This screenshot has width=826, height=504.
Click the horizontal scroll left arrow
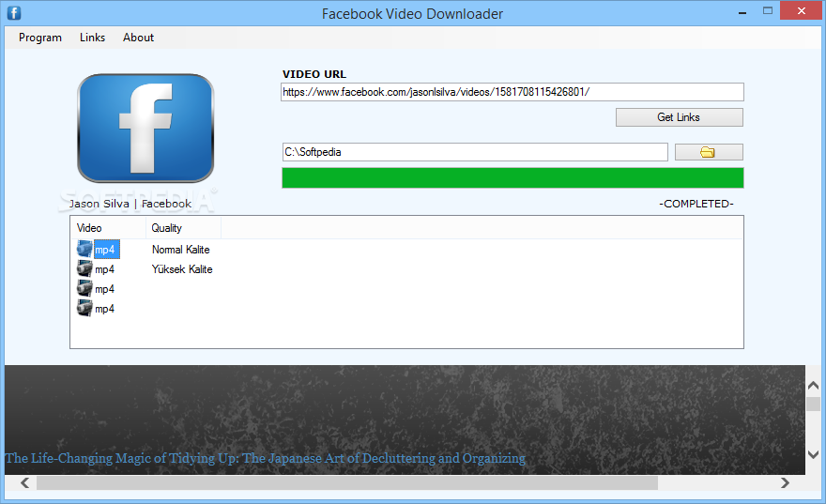pyautogui.click(x=24, y=483)
